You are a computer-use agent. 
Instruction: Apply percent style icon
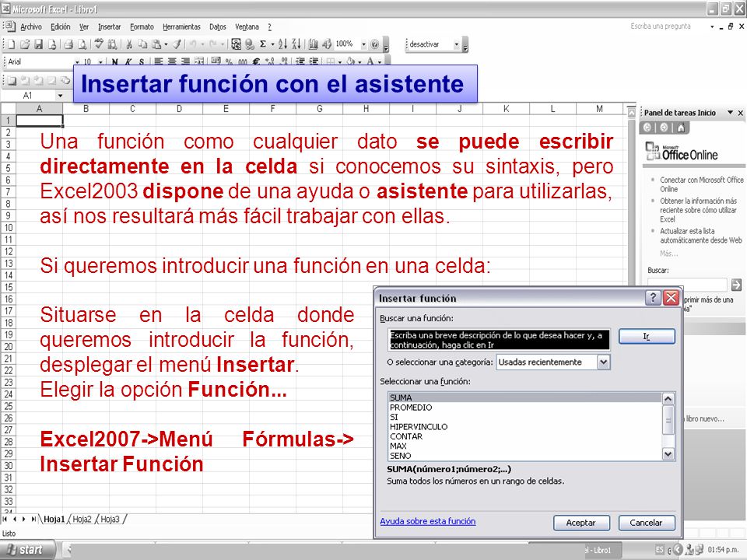229,61
